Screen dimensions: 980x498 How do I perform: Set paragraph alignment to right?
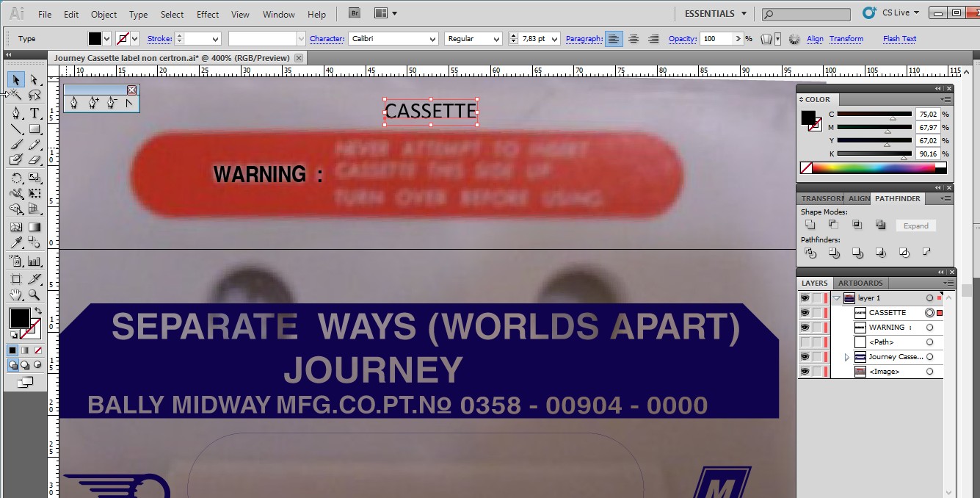[x=653, y=39]
